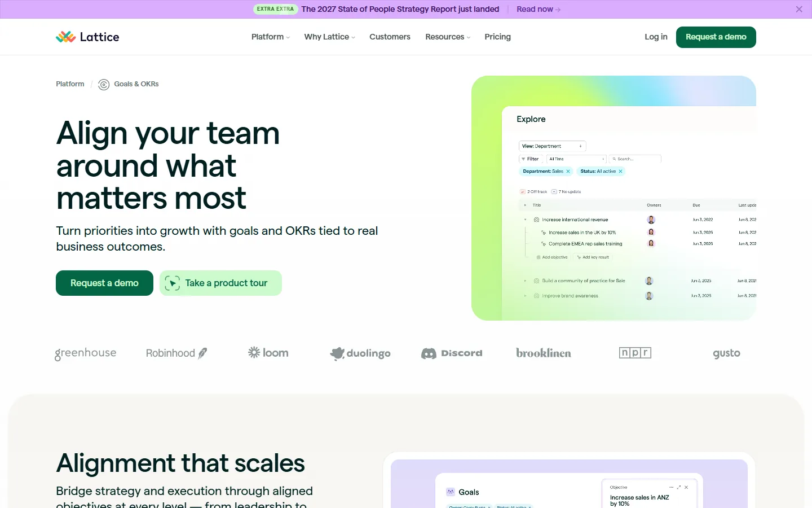Open the Platform navigation dropdown

[271, 37]
